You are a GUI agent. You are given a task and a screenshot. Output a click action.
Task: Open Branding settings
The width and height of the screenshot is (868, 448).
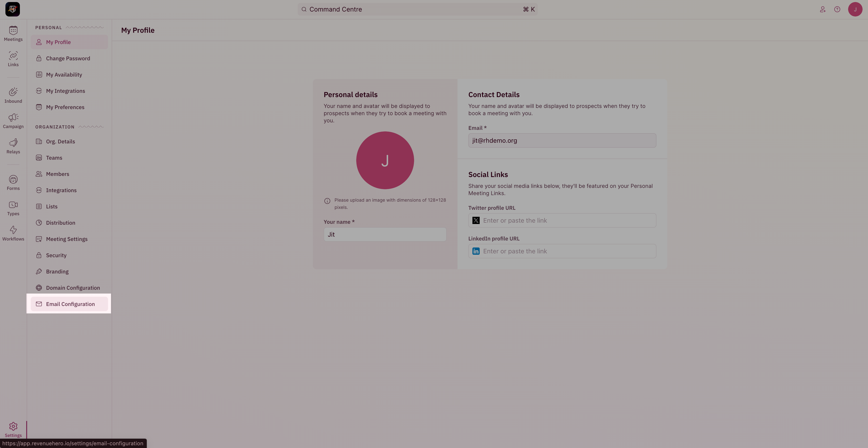point(69,272)
